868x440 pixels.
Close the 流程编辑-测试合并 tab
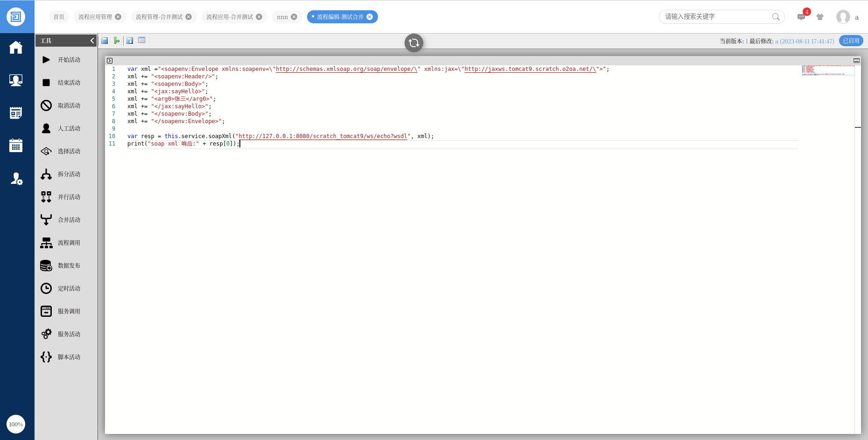coord(370,17)
